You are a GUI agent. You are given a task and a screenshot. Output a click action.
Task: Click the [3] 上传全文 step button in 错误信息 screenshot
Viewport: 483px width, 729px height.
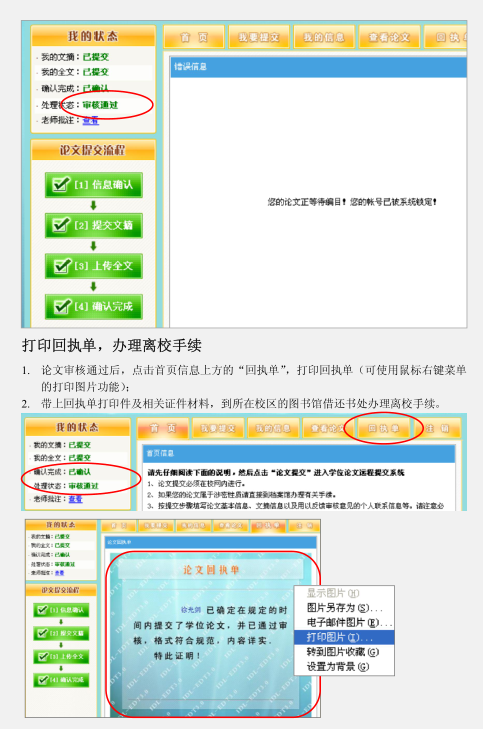click(93, 266)
